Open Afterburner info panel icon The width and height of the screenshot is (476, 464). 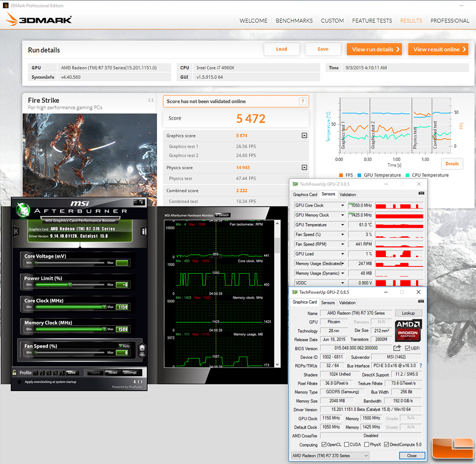point(144,232)
